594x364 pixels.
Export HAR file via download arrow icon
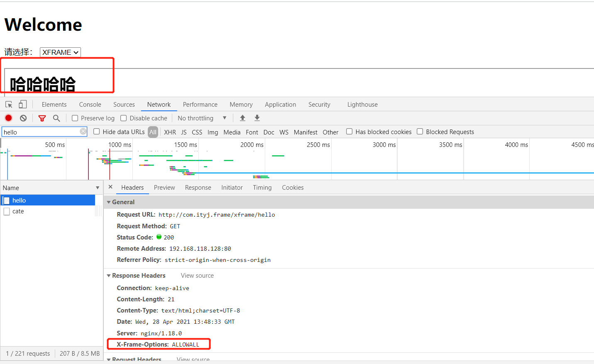(x=257, y=118)
